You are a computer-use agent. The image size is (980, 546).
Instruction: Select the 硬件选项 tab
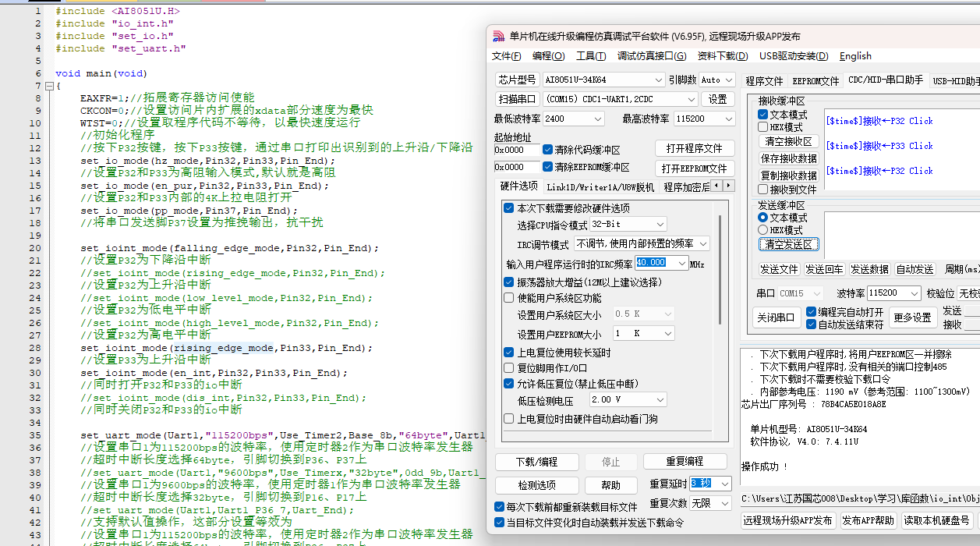coord(518,186)
